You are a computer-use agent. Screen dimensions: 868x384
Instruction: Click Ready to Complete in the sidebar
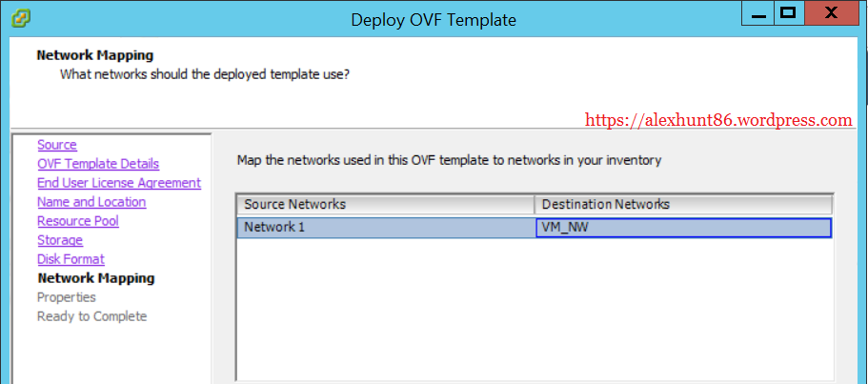coord(91,316)
